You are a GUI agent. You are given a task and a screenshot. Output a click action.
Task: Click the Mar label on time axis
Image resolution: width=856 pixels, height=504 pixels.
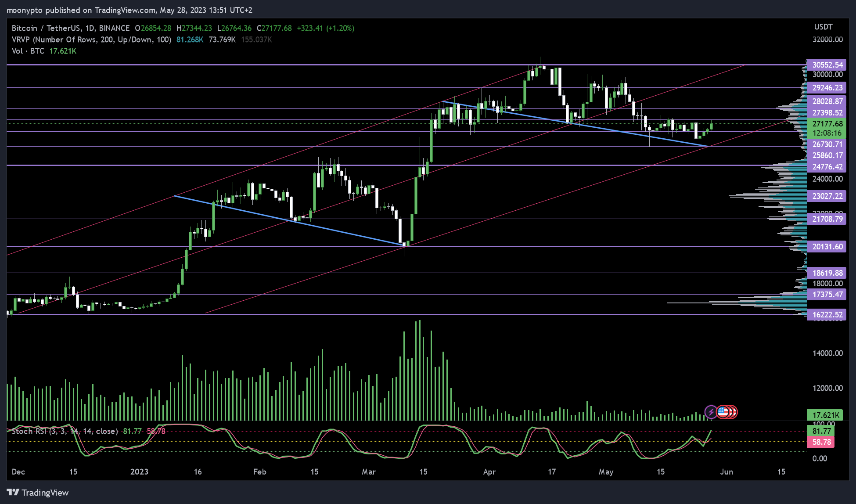[x=369, y=472]
